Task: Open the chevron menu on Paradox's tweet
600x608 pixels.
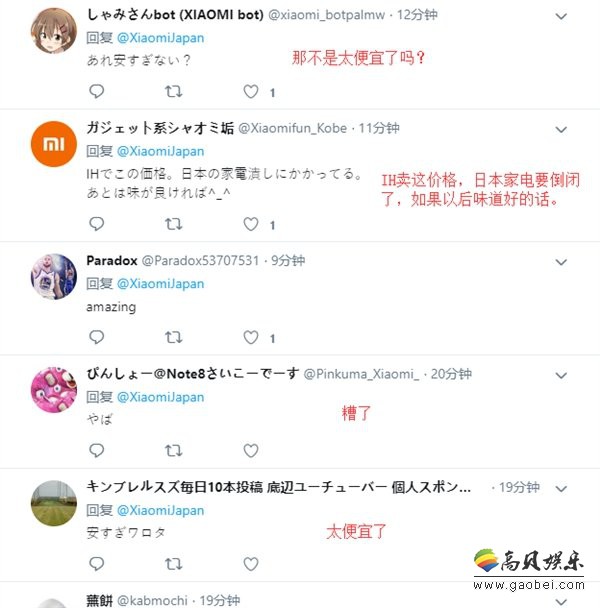Action: (x=561, y=263)
